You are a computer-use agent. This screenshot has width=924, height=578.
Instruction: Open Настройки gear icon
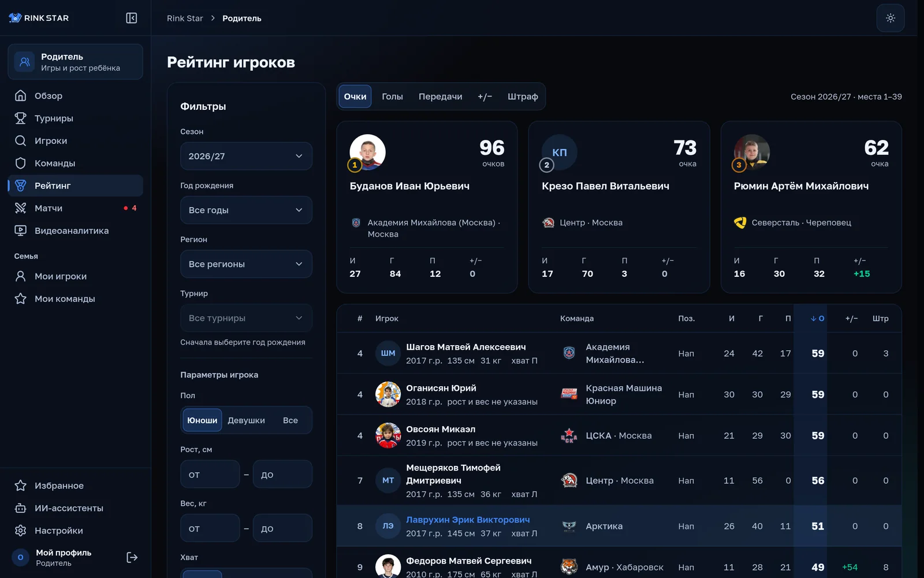[20, 531]
